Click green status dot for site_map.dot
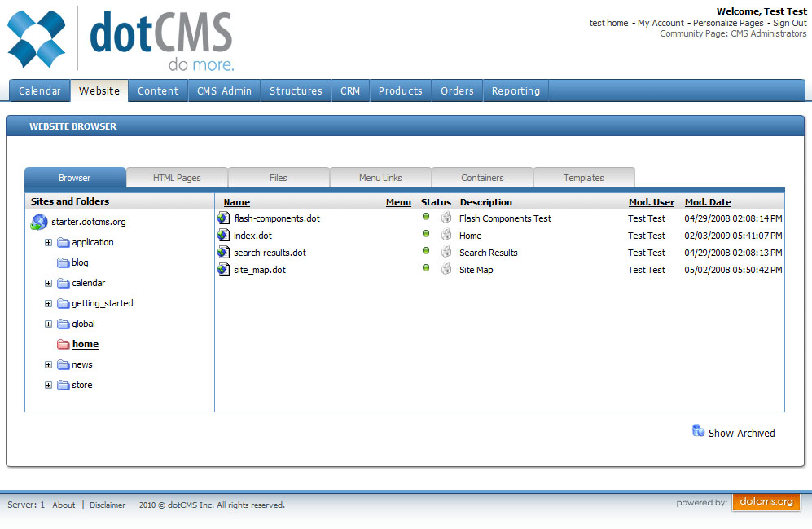The image size is (812, 529). coord(426,268)
